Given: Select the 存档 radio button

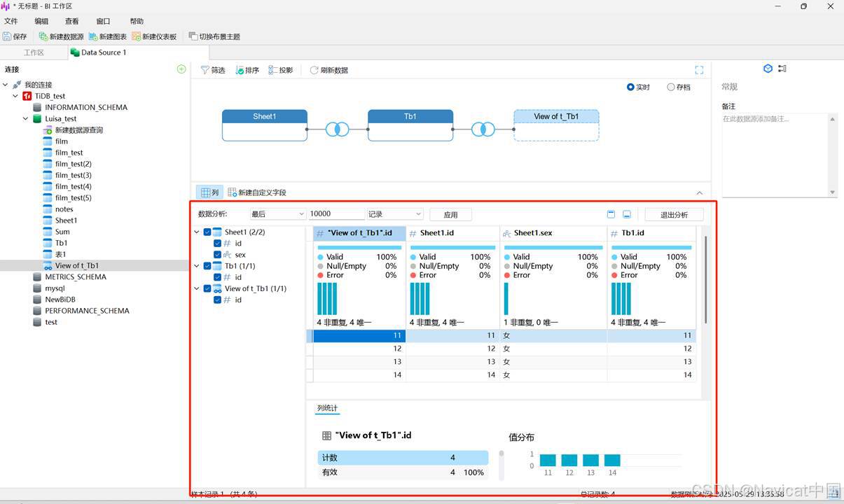Looking at the screenshot, I should (x=671, y=87).
